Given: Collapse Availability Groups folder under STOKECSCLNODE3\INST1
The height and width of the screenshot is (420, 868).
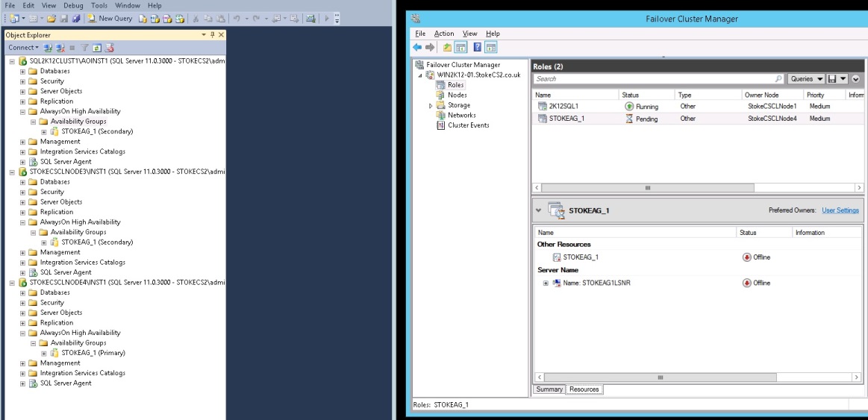Looking at the screenshot, I should [x=34, y=233].
